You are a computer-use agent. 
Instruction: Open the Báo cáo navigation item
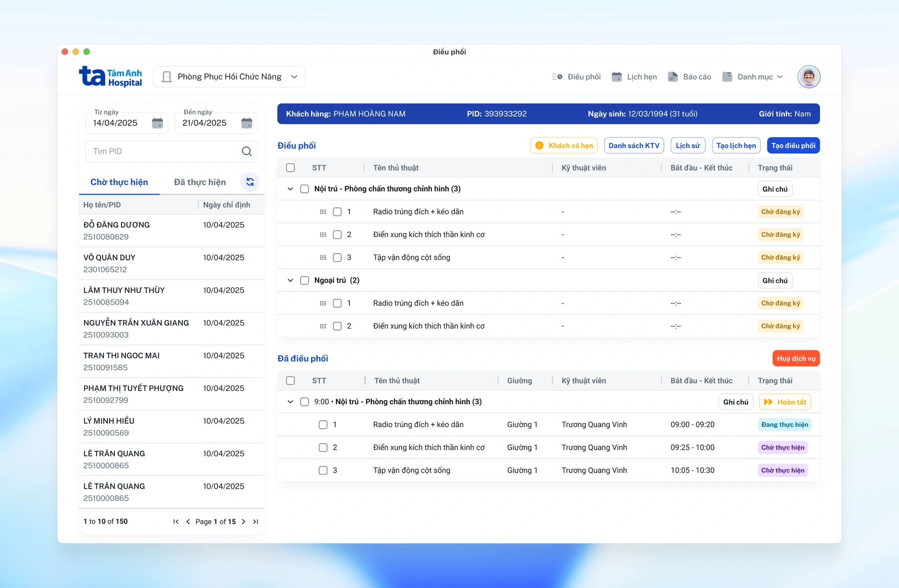tap(689, 77)
